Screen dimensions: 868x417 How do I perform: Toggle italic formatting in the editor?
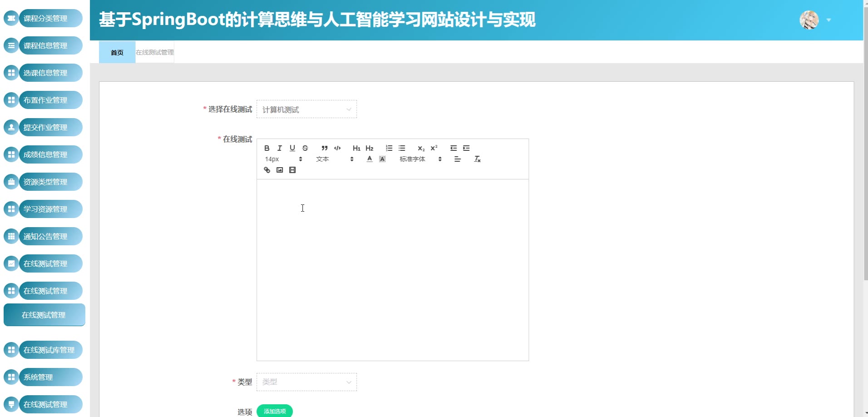[x=280, y=148]
